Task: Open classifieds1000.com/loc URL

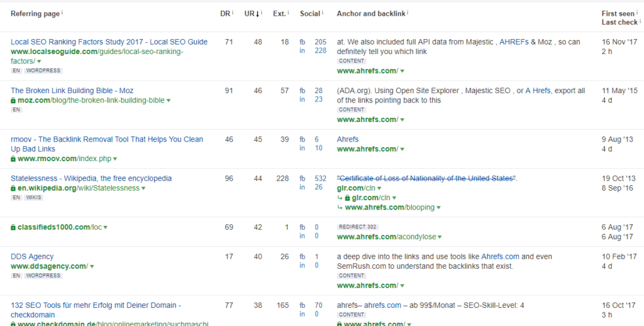Action: point(60,227)
